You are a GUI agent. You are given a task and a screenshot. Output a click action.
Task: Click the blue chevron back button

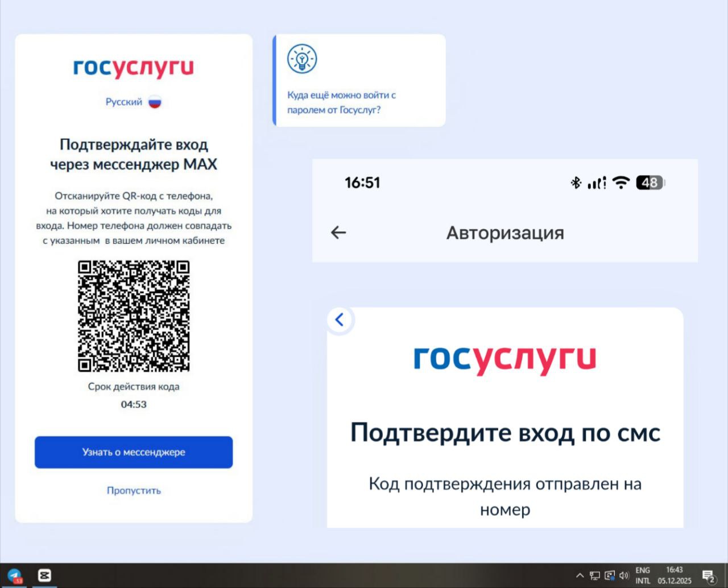pyautogui.click(x=340, y=320)
